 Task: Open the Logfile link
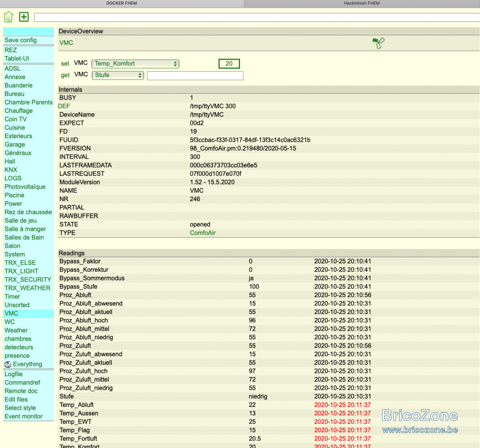[13, 374]
